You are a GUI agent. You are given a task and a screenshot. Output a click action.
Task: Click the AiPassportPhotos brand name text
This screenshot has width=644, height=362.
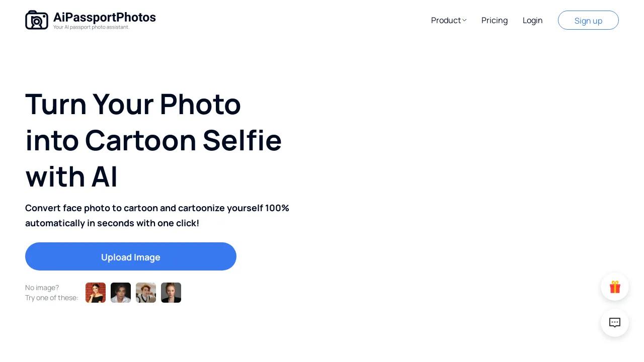coord(105,18)
